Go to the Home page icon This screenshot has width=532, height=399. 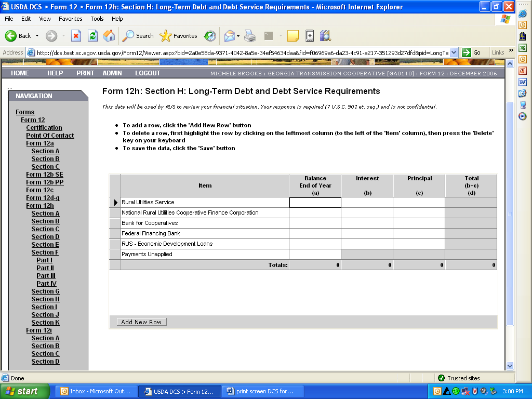point(109,36)
